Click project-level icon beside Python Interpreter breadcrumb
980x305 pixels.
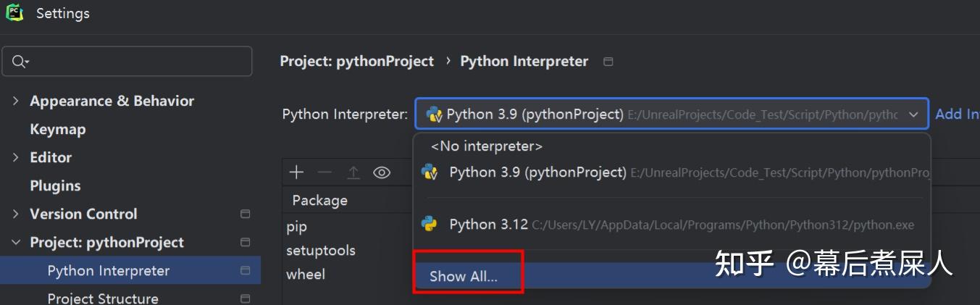pos(608,62)
